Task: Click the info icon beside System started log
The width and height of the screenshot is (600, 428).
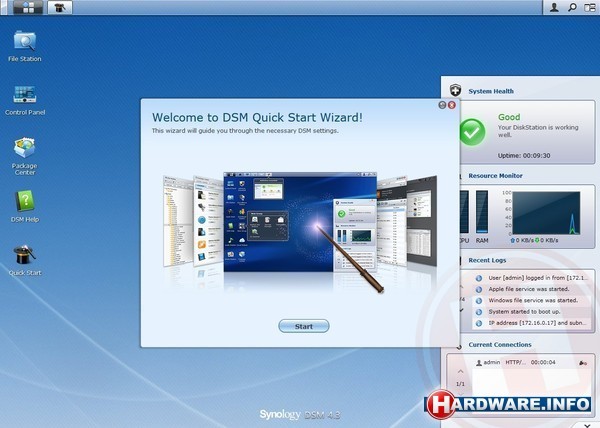Action: pos(479,312)
